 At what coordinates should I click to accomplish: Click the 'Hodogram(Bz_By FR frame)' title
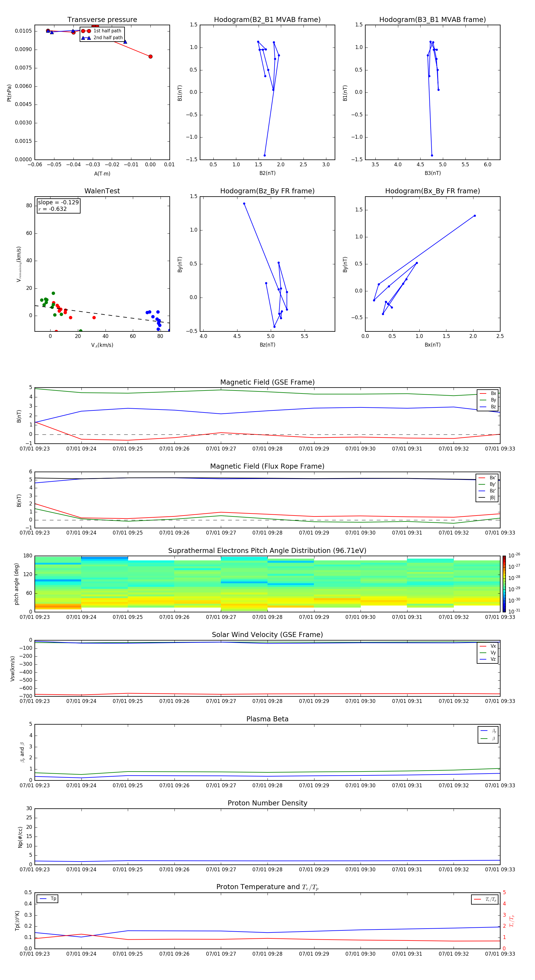[267, 191]
